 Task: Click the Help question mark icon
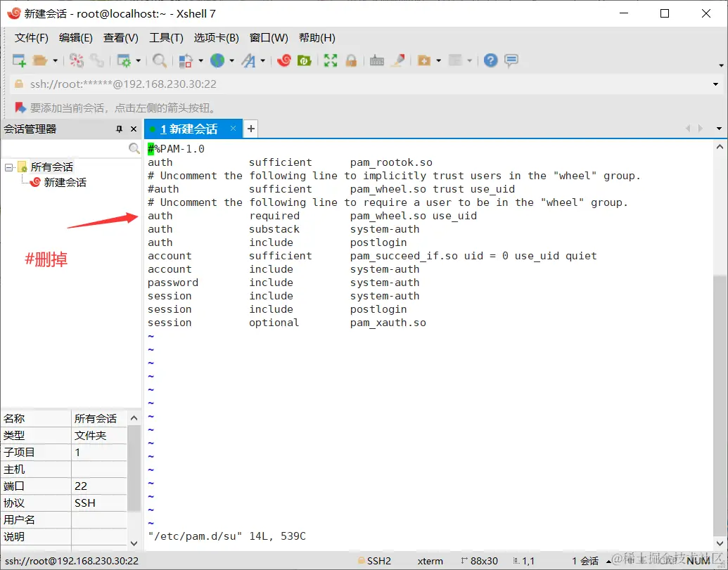pyautogui.click(x=490, y=60)
